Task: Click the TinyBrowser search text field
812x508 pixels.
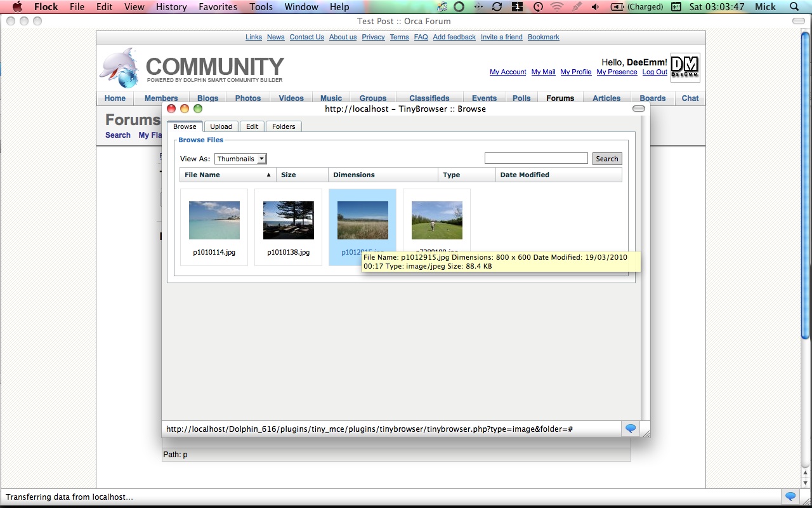Action: point(536,158)
